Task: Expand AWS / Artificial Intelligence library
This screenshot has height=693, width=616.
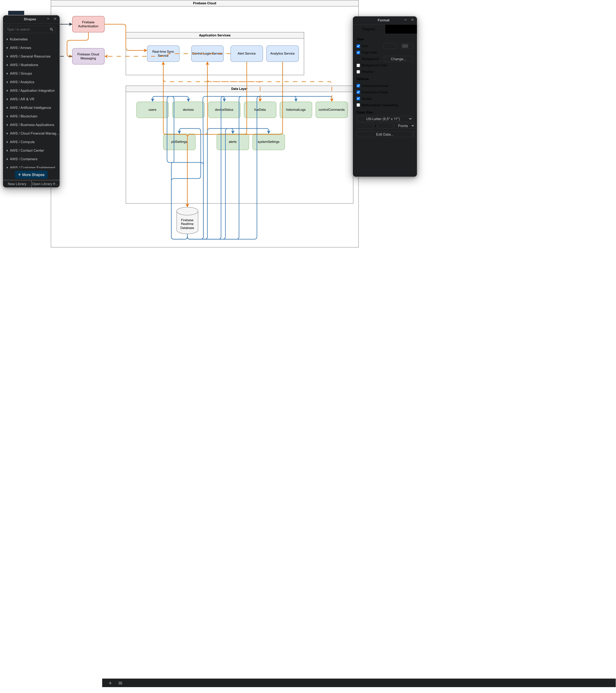Action: click(31, 108)
